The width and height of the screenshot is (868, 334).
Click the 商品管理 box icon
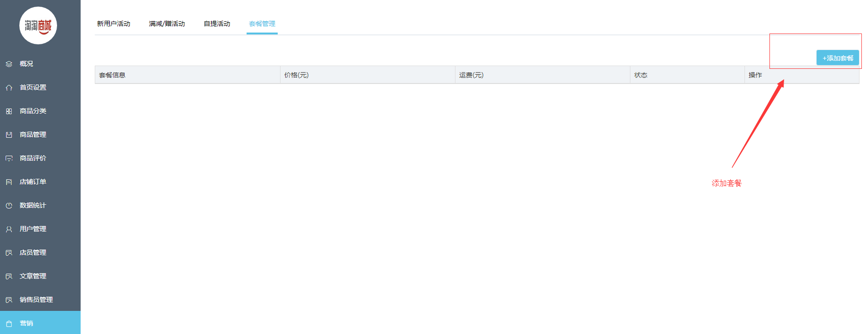[9, 134]
